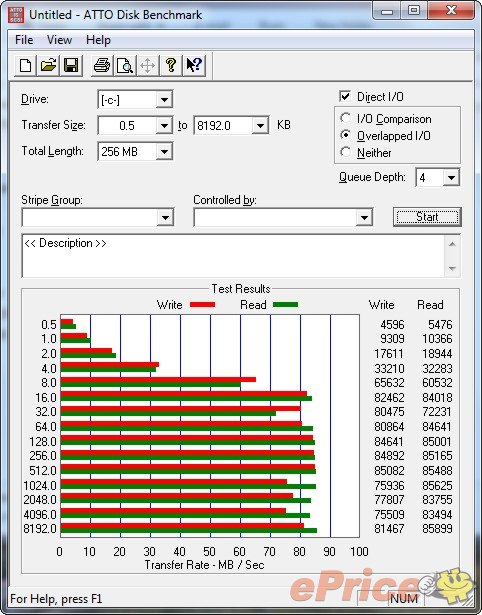Click into the Description text box
The width and height of the screenshot is (482, 615).
[233, 256]
